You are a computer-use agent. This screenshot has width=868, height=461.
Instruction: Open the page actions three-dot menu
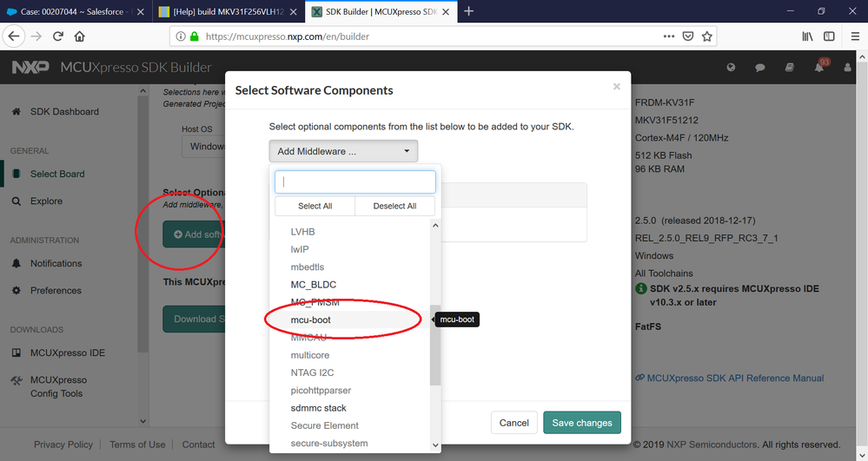point(669,36)
